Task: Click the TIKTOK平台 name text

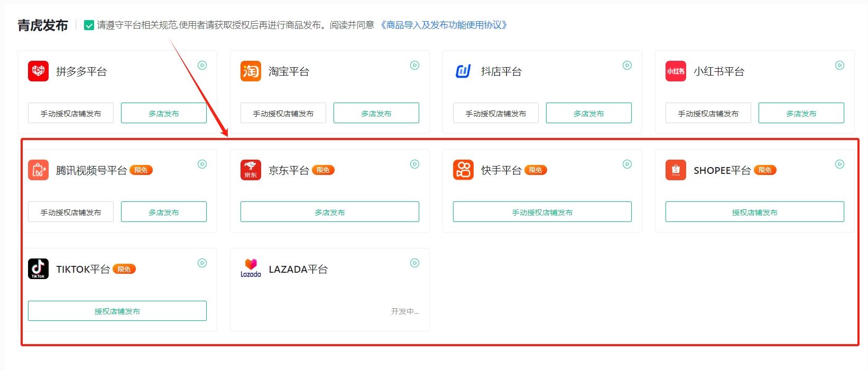Action: pyautogui.click(x=83, y=269)
